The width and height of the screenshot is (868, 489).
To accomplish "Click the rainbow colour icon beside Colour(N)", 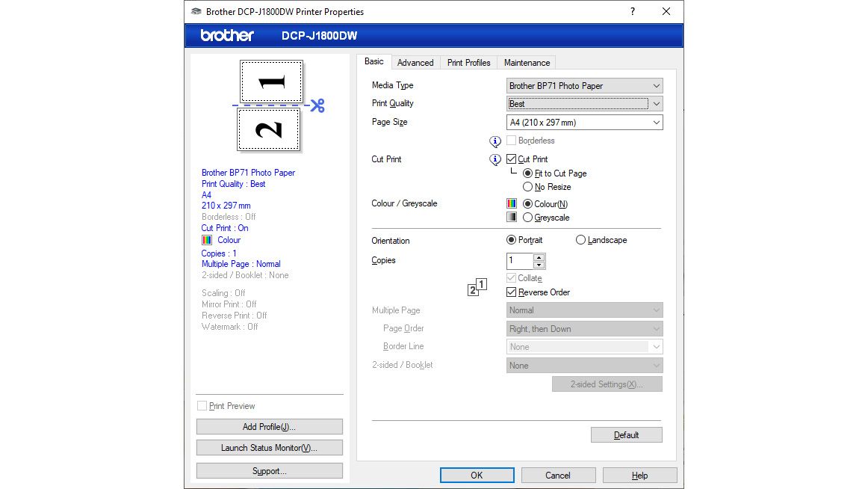I will [512, 204].
